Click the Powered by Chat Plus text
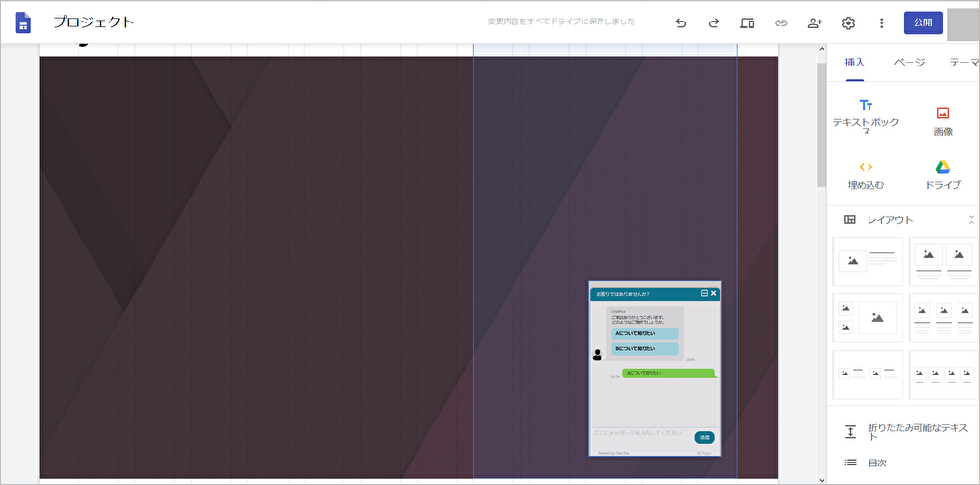980x485 pixels. pyautogui.click(x=612, y=453)
